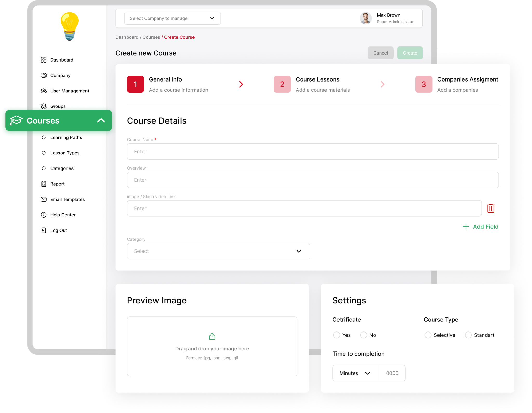532x413 pixels.
Task: Collapse the Courses sidebar menu
Action: click(101, 120)
